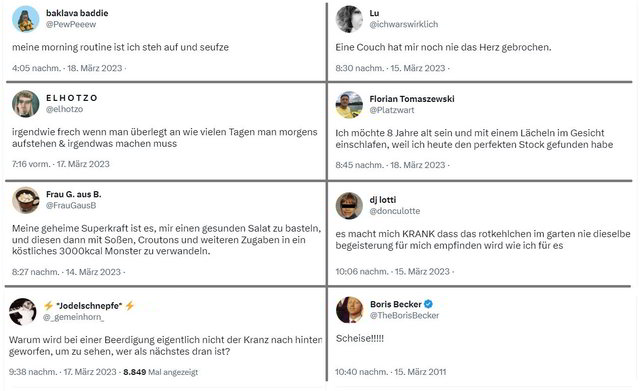Open baklava baddie's profile picture
The height and width of the screenshot is (391, 640).
click(25, 19)
